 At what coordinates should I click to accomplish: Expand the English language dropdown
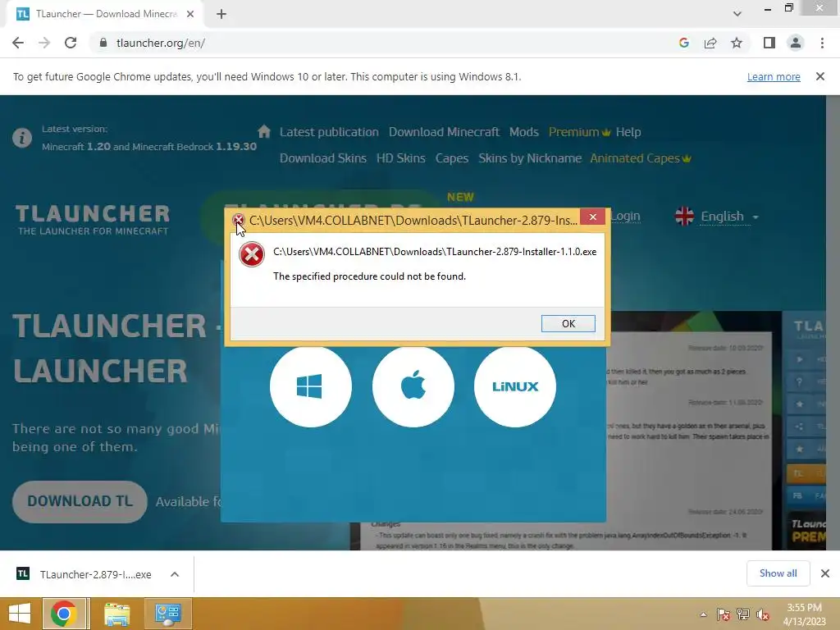tap(729, 217)
